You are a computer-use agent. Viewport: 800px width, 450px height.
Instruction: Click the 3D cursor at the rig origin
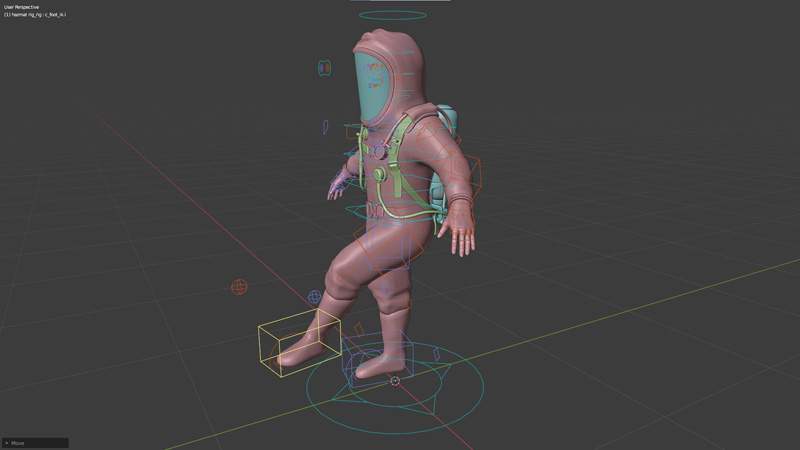tap(395, 381)
